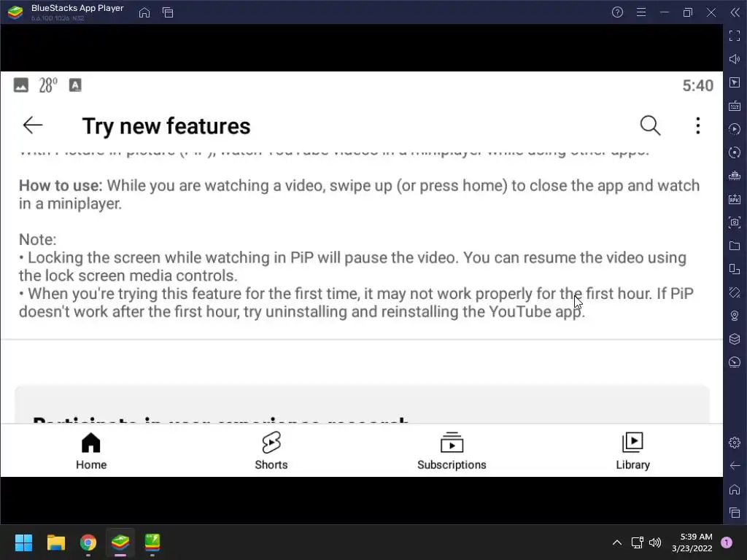Go back using the YouTube back arrow

coord(32,125)
